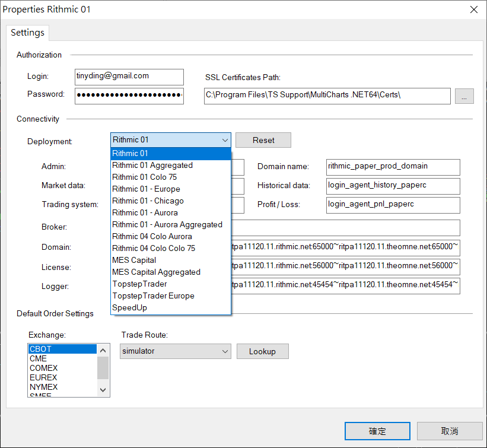Select CBOT in Exchange list

point(62,349)
